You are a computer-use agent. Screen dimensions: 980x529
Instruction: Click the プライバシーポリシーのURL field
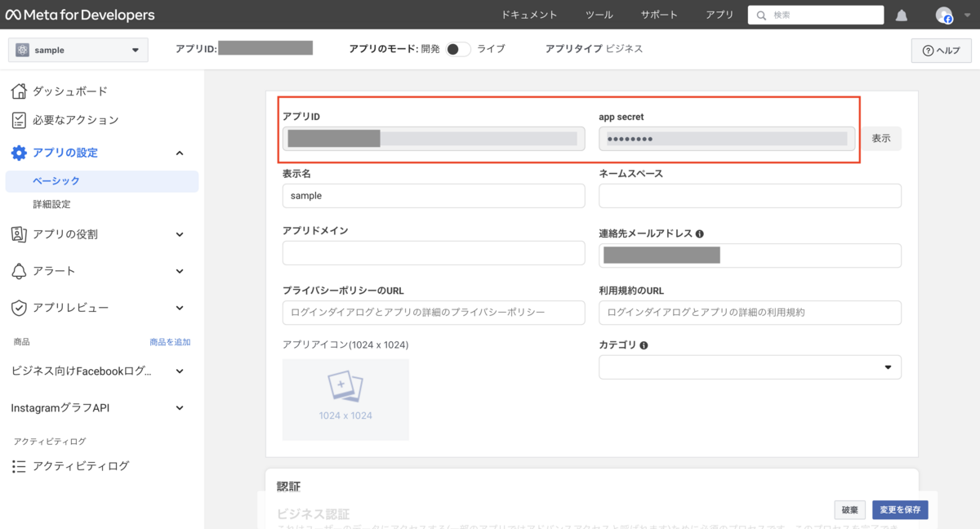coord(434,313)
